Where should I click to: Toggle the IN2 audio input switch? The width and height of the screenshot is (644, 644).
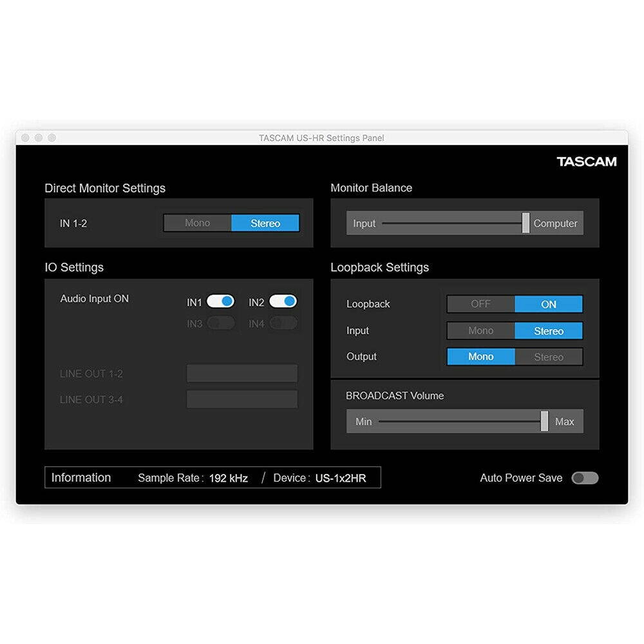[283, 301]
